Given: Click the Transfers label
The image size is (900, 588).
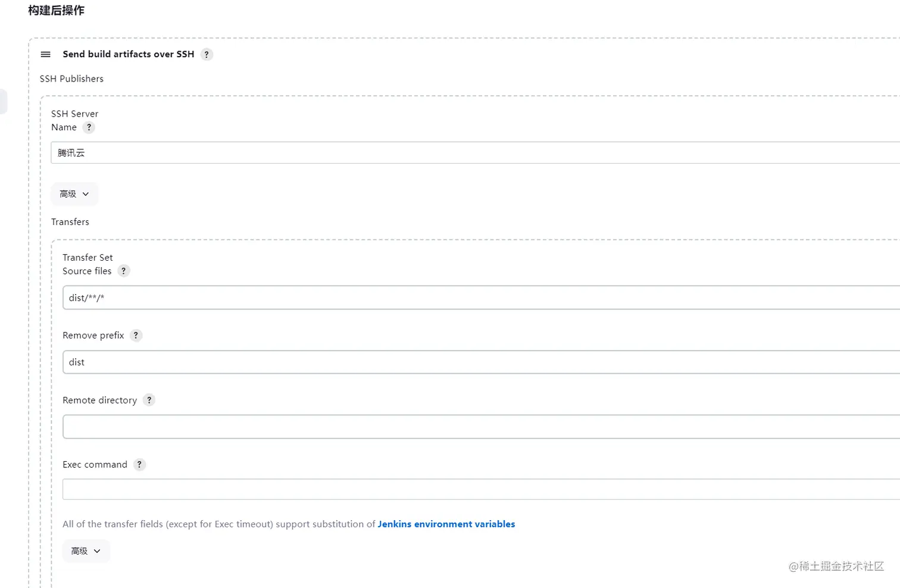Looking at the screenshot, I should pos(70,221).
